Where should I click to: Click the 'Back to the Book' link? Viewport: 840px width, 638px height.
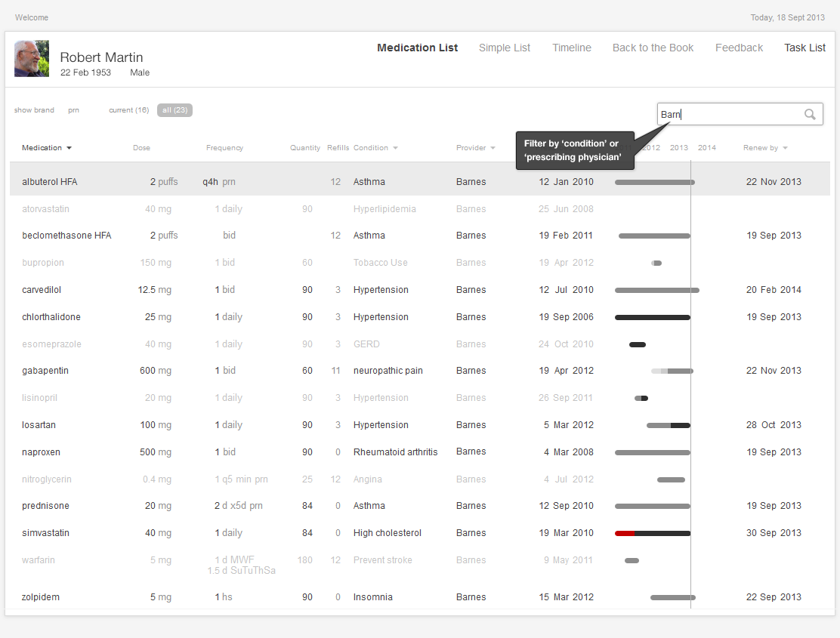click(653, 48)
